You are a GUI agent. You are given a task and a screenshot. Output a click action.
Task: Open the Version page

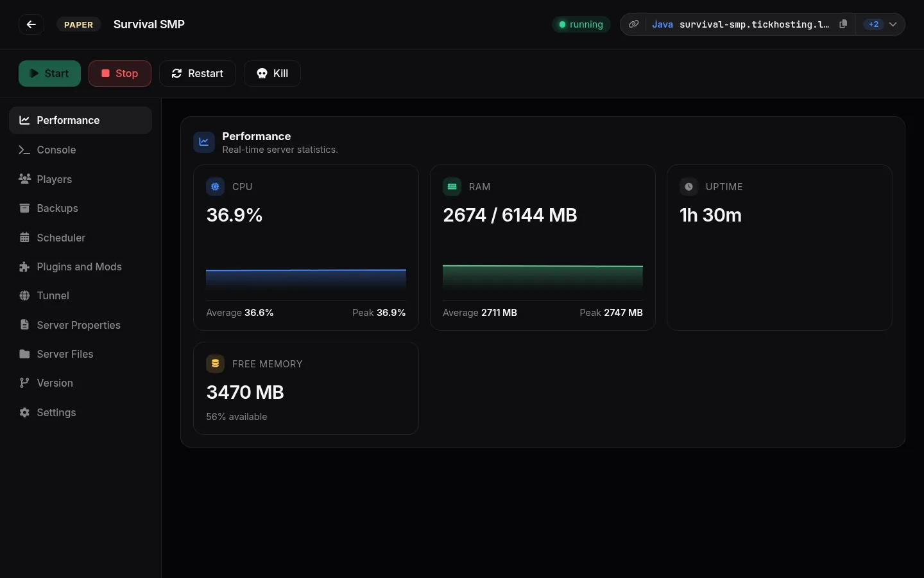[x=80, y=383]
